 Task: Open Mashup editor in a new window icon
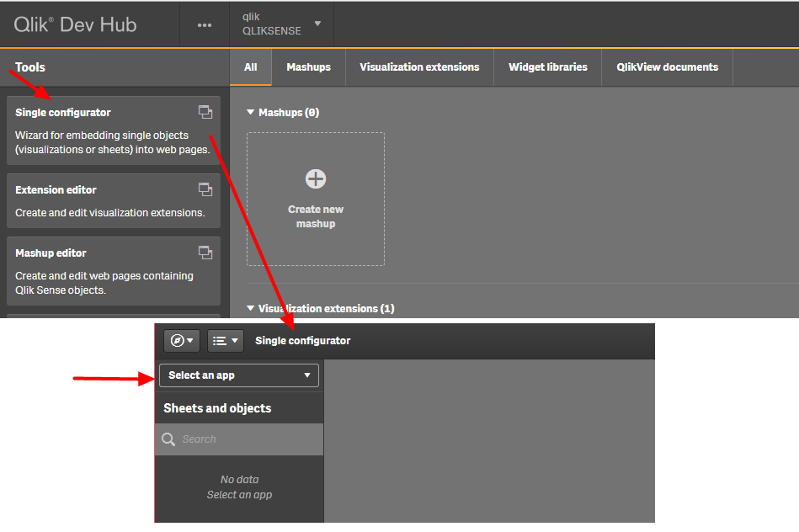coord(205,253)
